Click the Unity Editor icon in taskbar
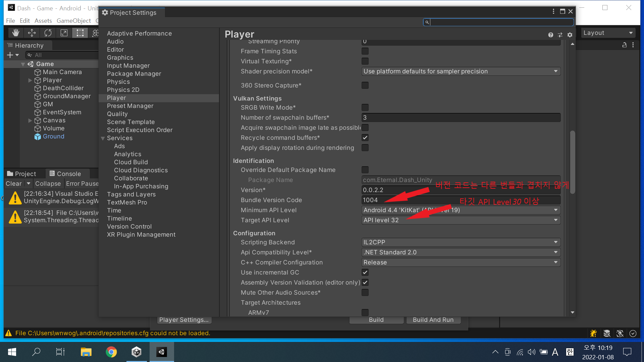644x362 pixels. click(x=161, y=352)
